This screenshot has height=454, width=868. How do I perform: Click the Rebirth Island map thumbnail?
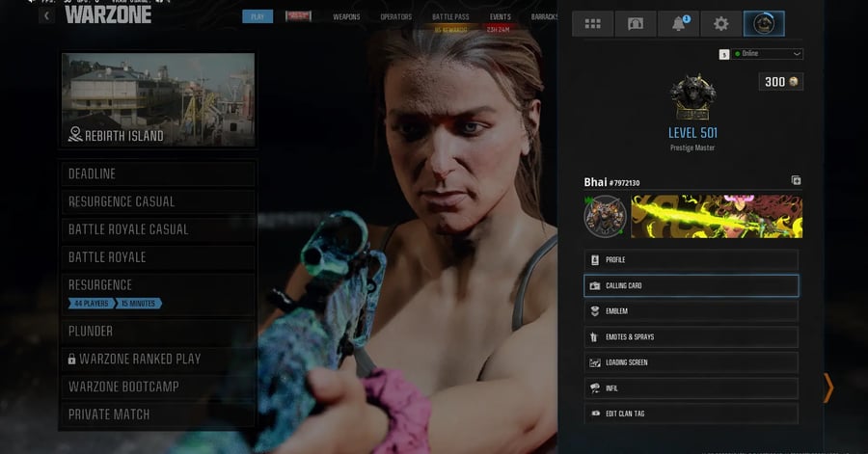[x=158, y=100]
